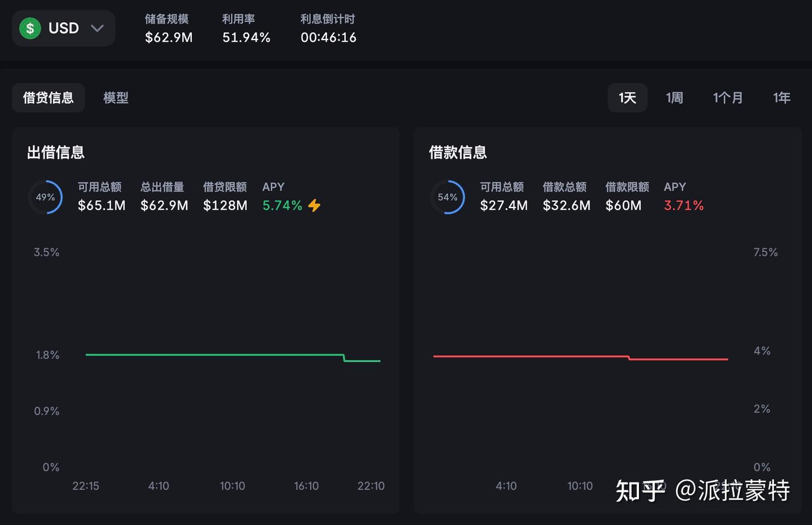The height and width of the screenshot is (525, 812).
Task: Select the 1个月 range slider option
Action: [x=728, y=98]
